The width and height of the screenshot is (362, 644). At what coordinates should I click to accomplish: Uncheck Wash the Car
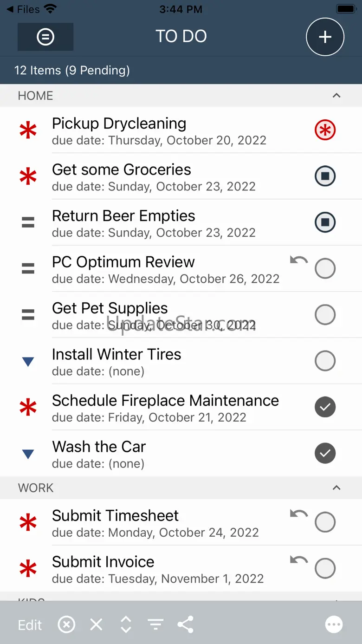click(x=325, y=453)
